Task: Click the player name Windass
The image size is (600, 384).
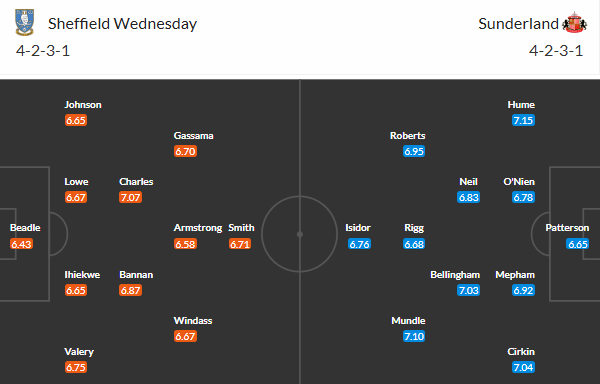Action: 193,321
